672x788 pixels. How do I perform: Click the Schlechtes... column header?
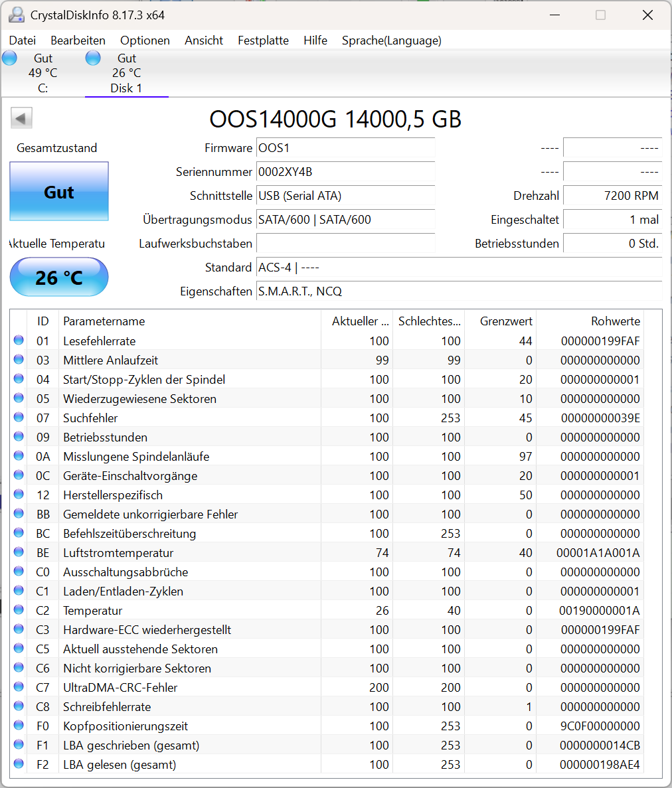coord(429,321)
